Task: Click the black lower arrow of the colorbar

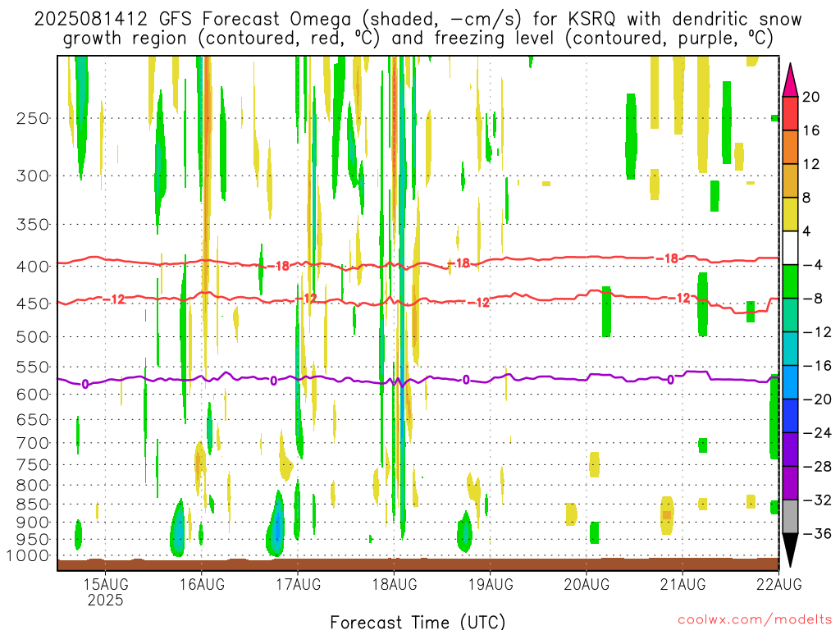Action: pos(790,550)
